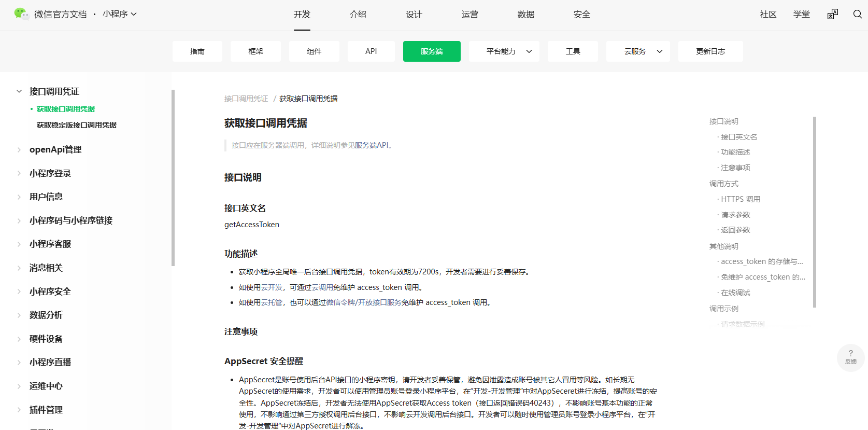Expand the 硬件设备 section
868x430 pixels.
tap(19, 339)
